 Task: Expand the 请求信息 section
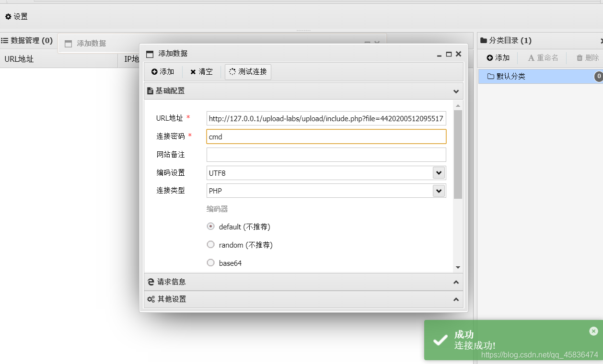tap(303, 282)
